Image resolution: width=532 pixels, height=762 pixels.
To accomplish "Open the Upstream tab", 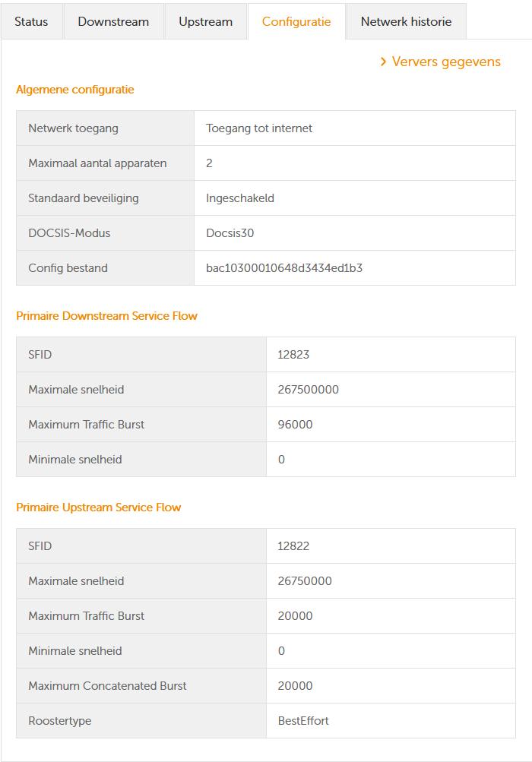I will click(205, 21).
